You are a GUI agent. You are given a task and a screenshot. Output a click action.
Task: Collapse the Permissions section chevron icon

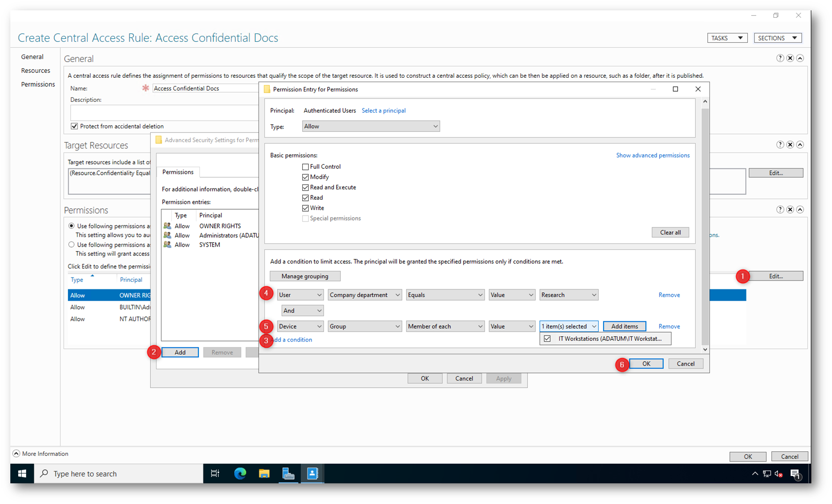(x=800, y=210)
